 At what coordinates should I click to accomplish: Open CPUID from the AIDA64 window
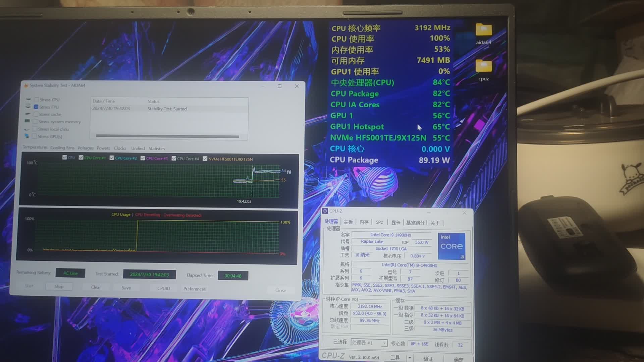coord(164,288)
